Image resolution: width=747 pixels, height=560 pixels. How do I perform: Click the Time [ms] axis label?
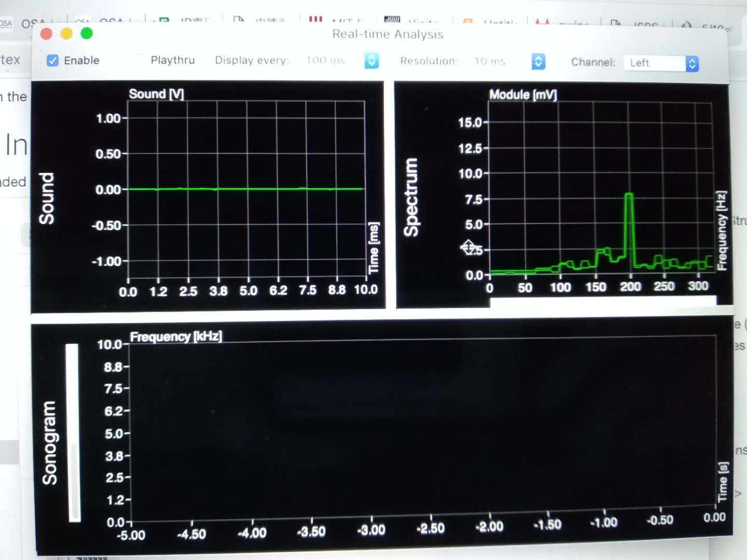tap(374, 248)
